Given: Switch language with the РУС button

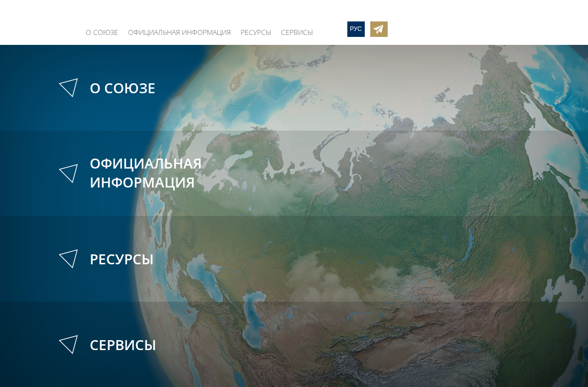Looking at the screenshot, I should 356,29.
